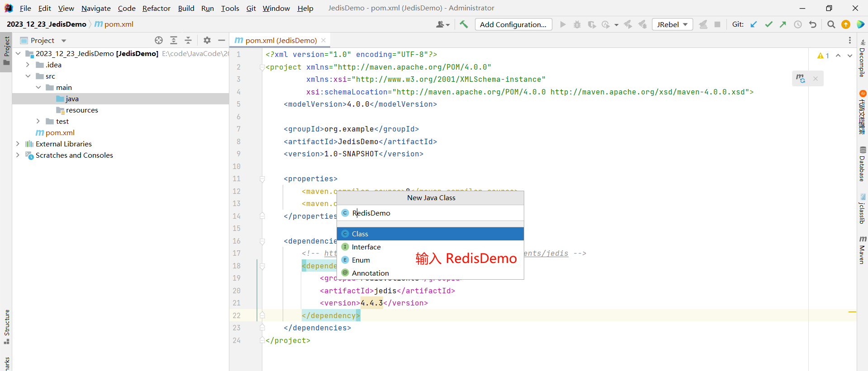Open the editor tabs more options menu

850,40
